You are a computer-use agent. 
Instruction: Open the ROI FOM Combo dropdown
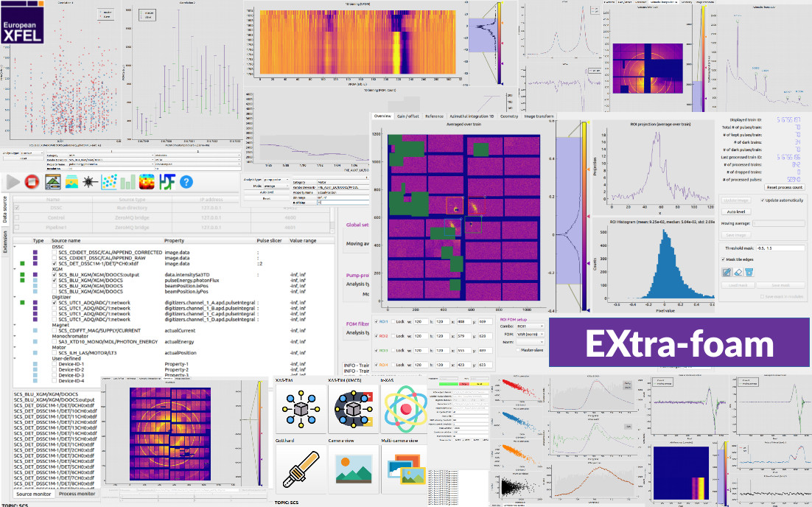531,326
